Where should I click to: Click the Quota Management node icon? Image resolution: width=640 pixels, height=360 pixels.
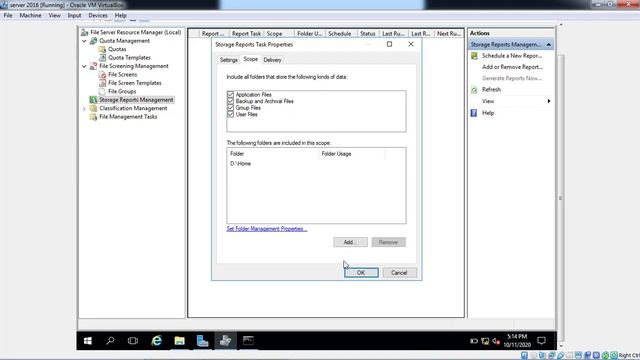tap(93, 41)
